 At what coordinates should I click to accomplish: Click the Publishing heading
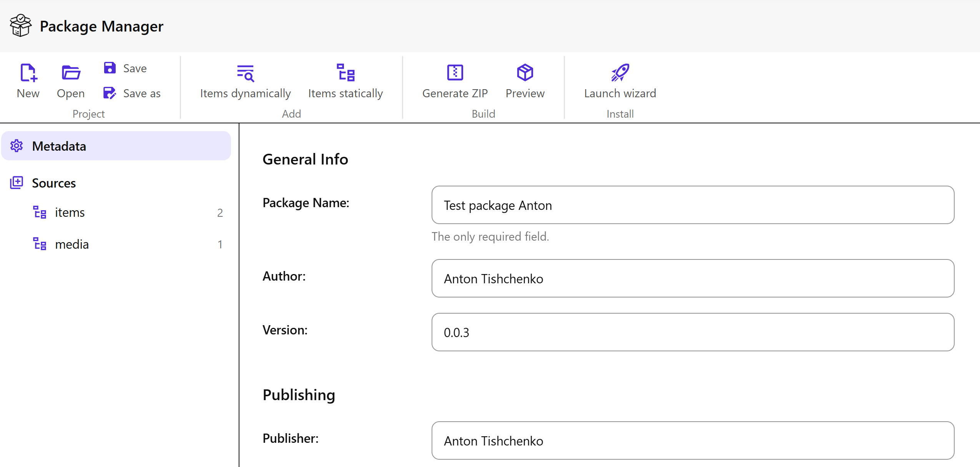tap(299, 395)
